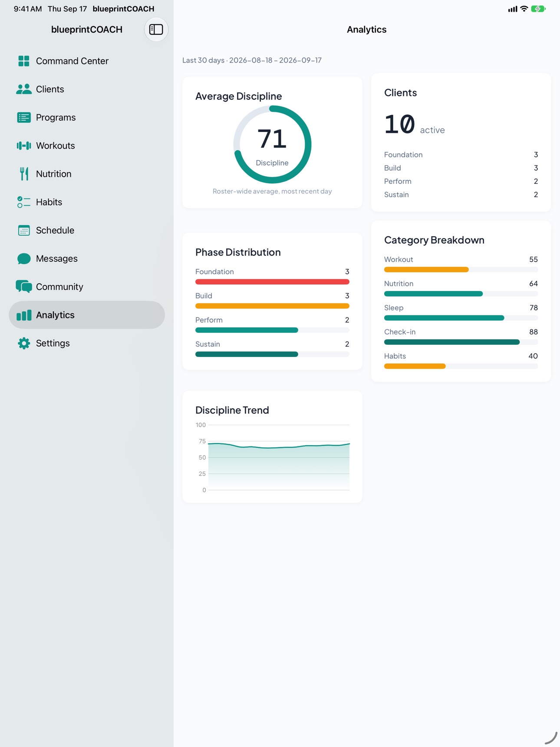560x747 pixels.
Task: Tap the Wi-Fi status icon
Action: pyautogui.click(x=524, y=9)
